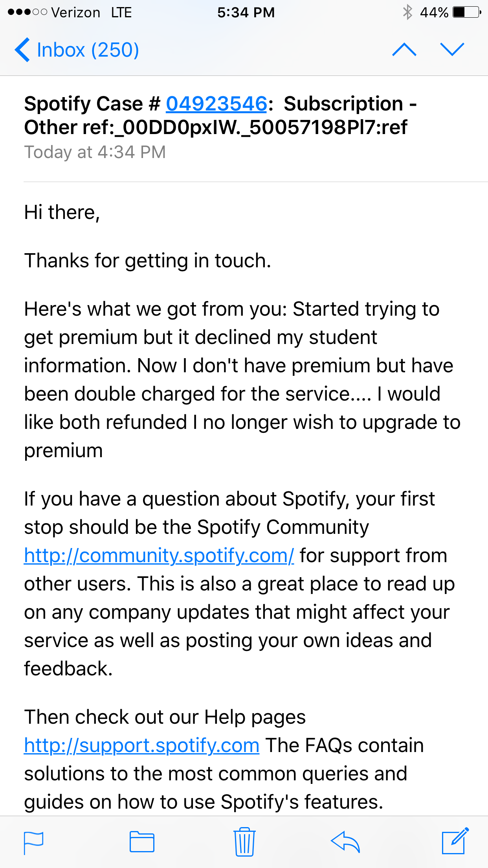This screenshot has width=488, height=868.
Task: Tap the battery indicator
Action: (467, 12)
